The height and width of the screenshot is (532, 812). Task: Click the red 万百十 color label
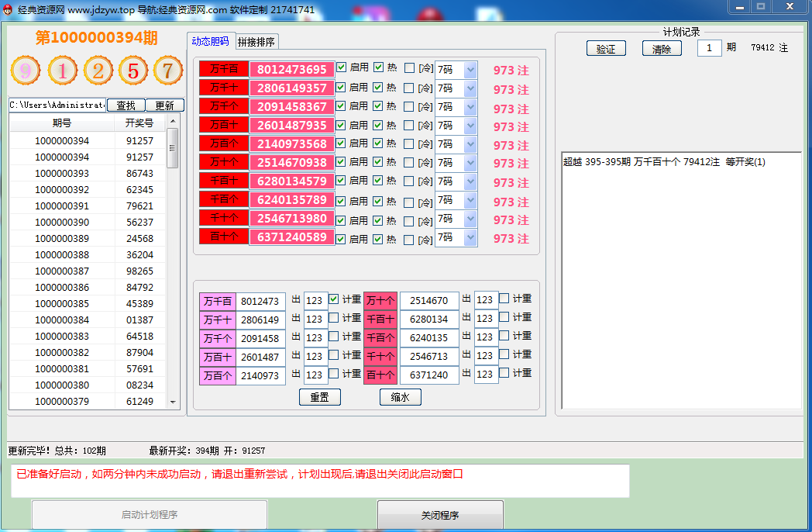tap(222, 125)
